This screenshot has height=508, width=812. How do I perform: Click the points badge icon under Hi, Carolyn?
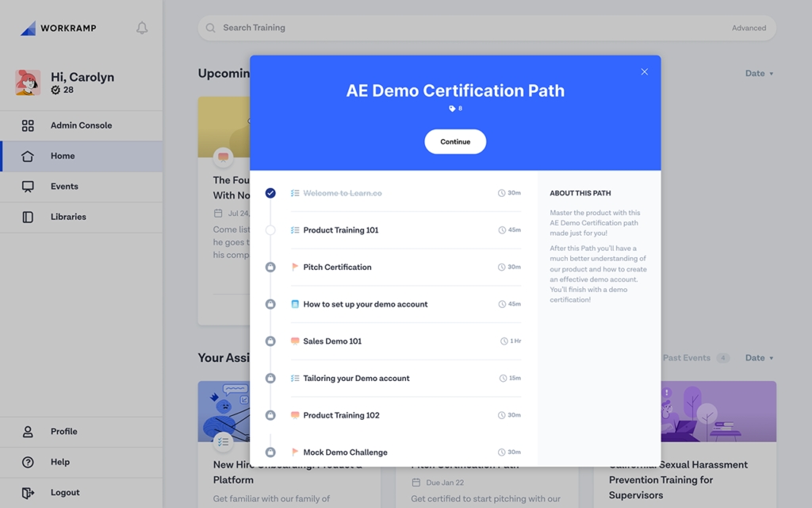pyautogui.click(x=56, y=90)
